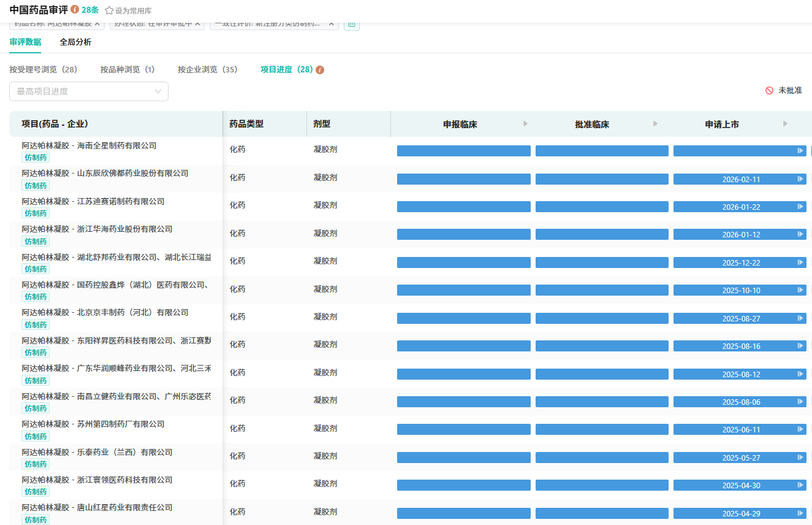Screen dimensions: 812x525
Task: Click the star icon to set as favorite library
Action: 109,10
